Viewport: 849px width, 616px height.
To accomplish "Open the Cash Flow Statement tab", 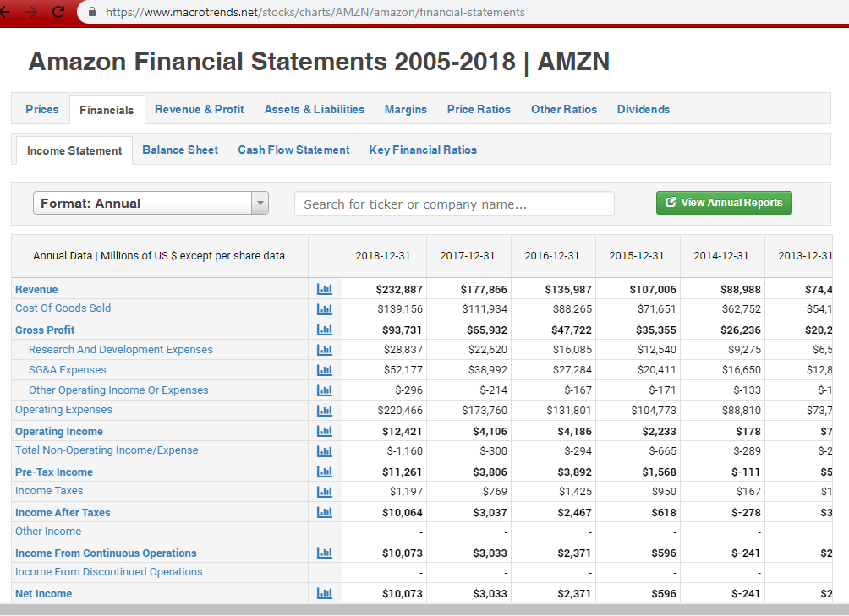I will tap(293, 150).
